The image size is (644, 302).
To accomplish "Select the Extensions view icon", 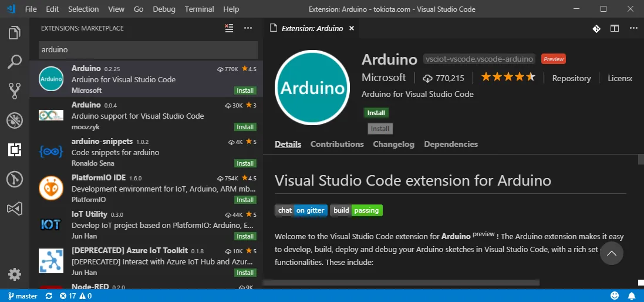I will pos(14,150).
